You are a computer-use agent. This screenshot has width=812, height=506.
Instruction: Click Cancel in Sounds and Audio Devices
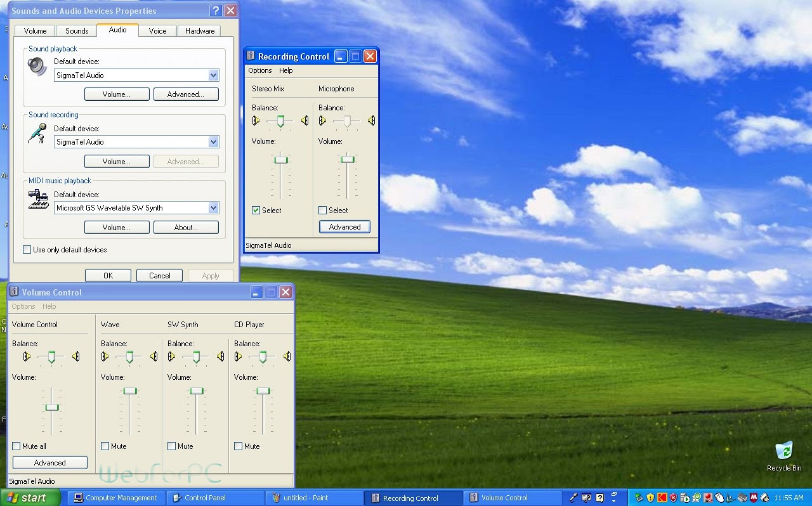tap(160, 276)
